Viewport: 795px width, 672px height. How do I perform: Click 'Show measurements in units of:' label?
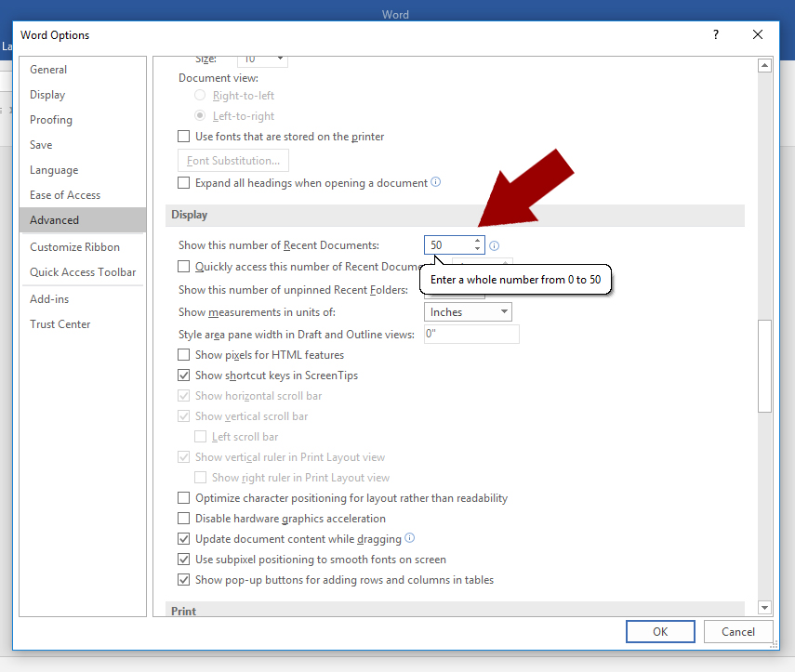click(x=257, y=312)
